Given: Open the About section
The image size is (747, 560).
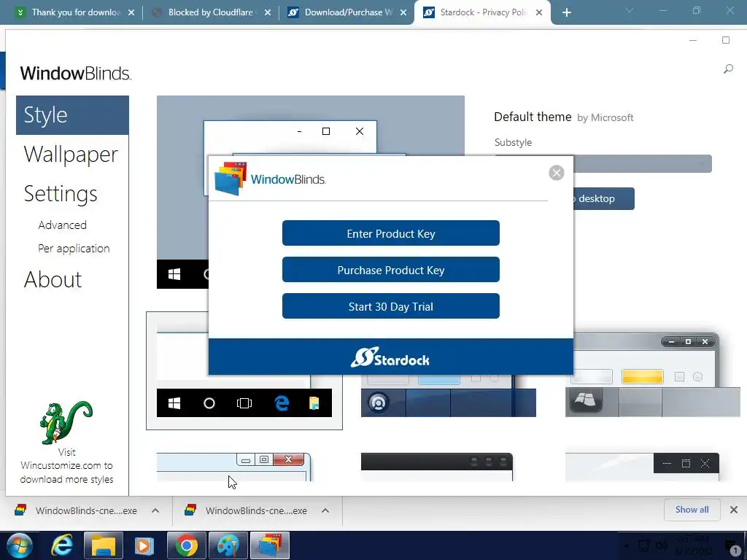Looking at the screenshot, I should (x=53, y=279).
